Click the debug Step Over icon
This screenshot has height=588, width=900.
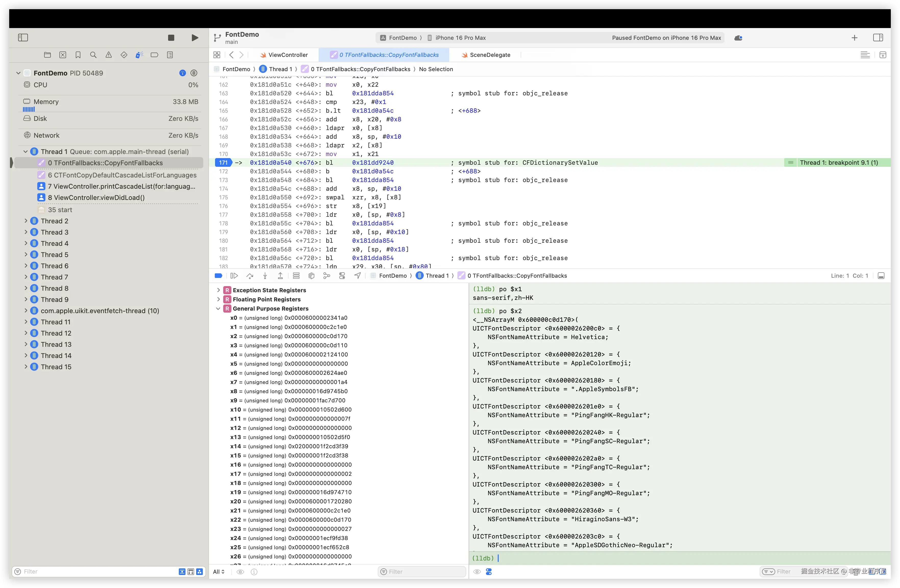(249, 276)
